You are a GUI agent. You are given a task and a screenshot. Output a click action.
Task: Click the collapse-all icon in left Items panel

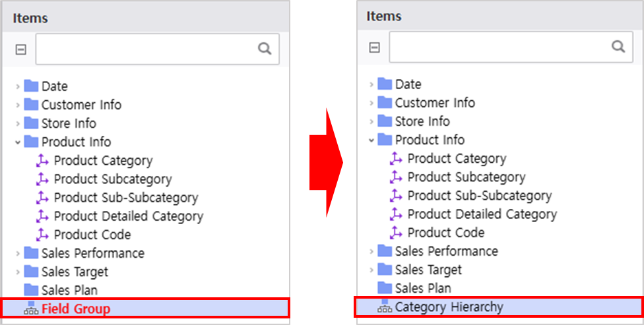[x=20, y=49]
